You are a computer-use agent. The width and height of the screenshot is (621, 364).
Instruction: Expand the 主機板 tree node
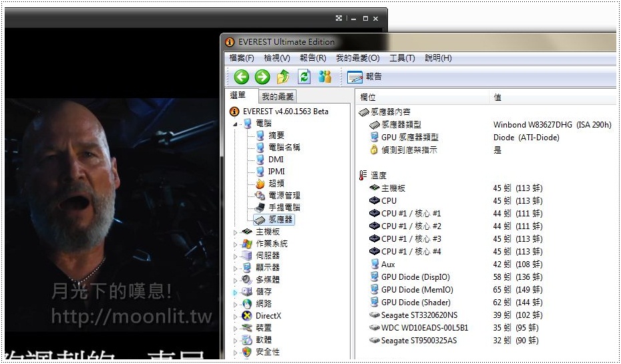pos(235,232)
